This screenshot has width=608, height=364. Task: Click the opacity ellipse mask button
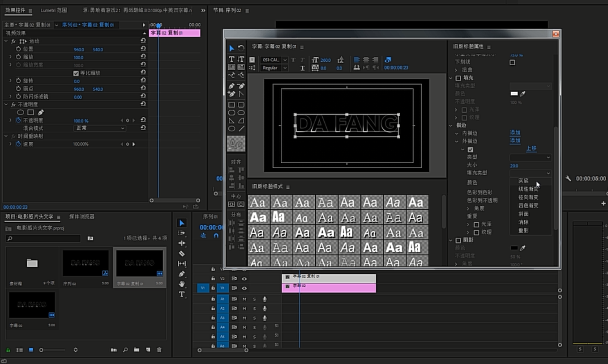[x=21, y=112]
